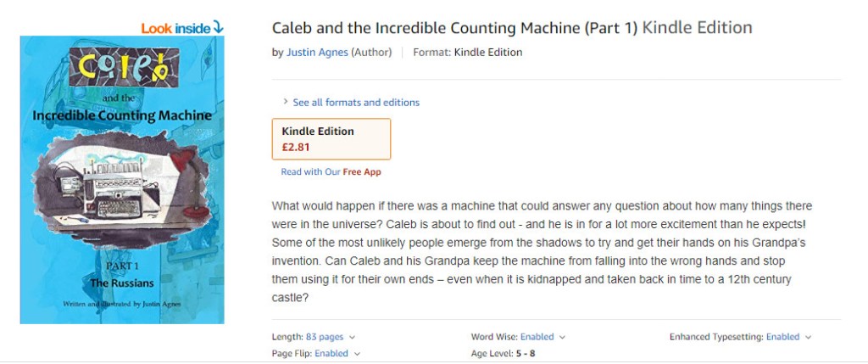Click the Page Flip Enabled link
The image size is (868, 364).
(331, 353)
